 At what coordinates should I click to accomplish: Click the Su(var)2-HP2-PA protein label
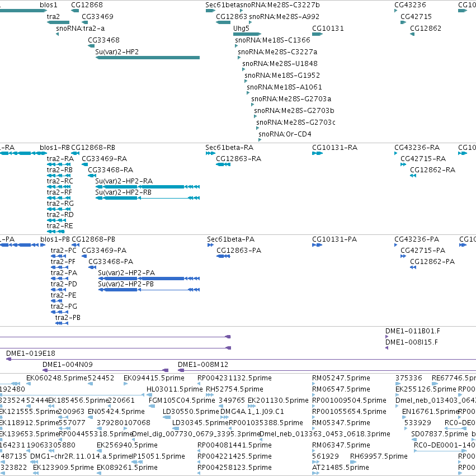pos(126,273)
